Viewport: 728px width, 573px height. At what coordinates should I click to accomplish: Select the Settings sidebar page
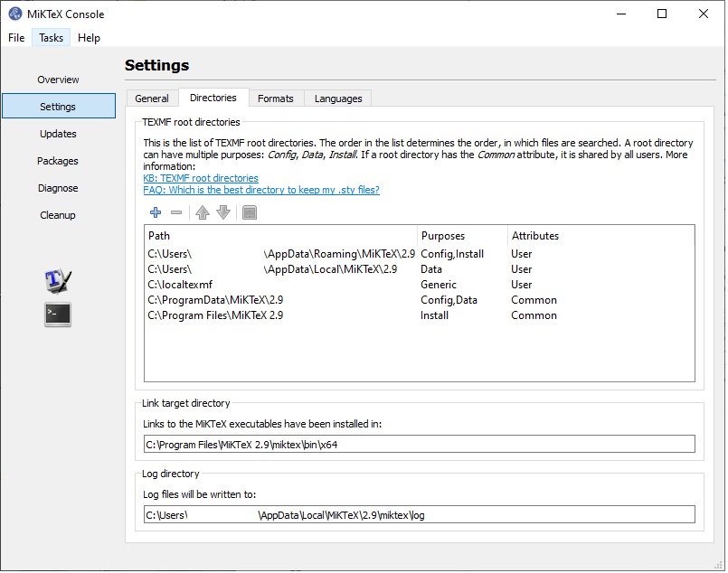(58, 107)
